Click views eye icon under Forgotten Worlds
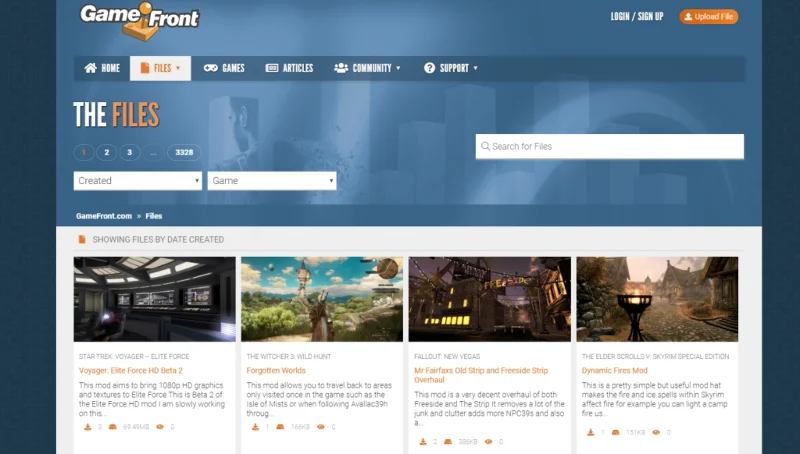Screen dimensions: 800x454 [x=320, y=427]
